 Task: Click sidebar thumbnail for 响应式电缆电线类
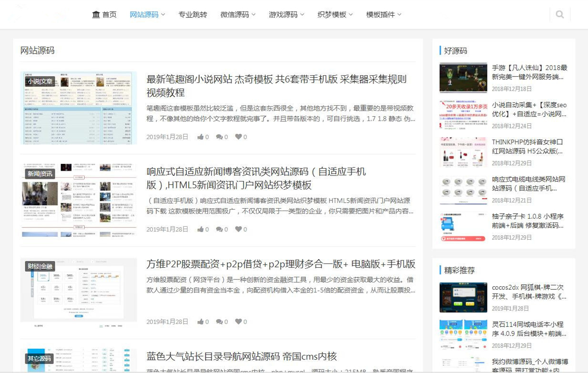coord(463,189)
